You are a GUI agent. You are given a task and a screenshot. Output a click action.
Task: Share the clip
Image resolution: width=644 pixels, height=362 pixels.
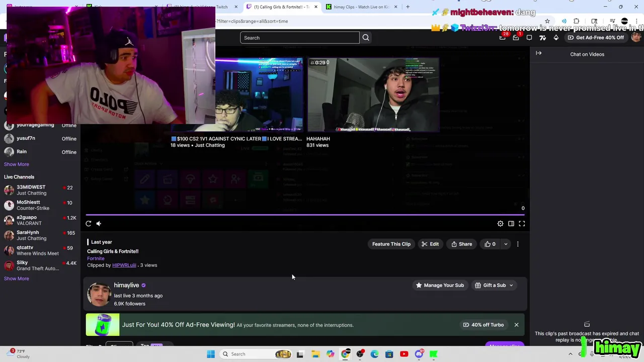pos(462,244)
